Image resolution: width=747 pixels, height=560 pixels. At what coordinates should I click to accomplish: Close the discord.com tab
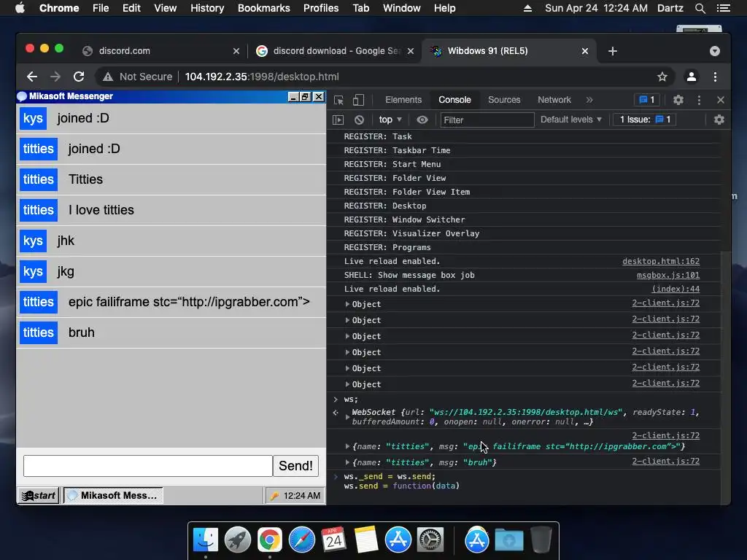[x=236, y=51]
